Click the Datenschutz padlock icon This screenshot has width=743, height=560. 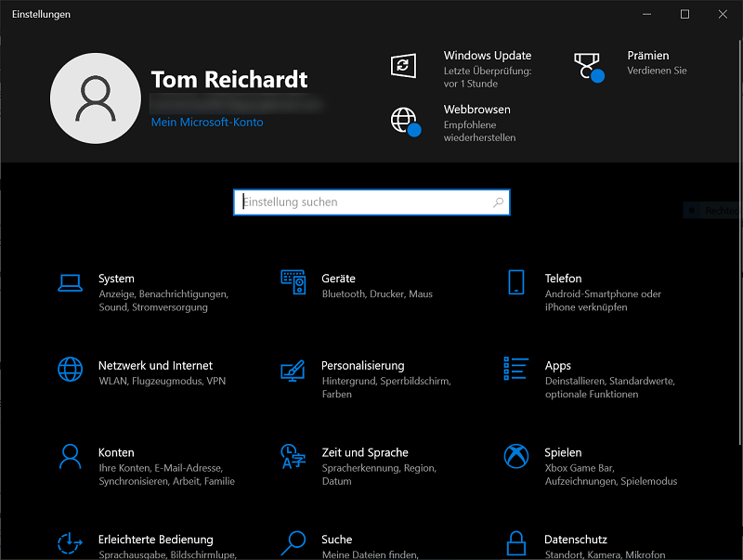(516, 543)
